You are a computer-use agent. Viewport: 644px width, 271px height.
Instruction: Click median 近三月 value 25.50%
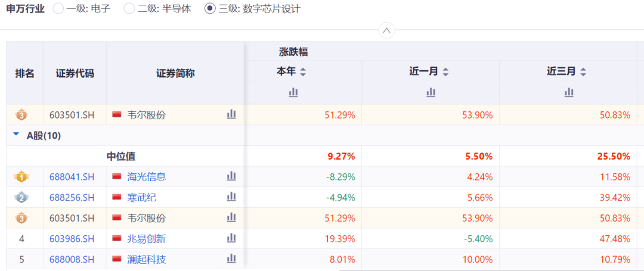(x=613, y=156)
